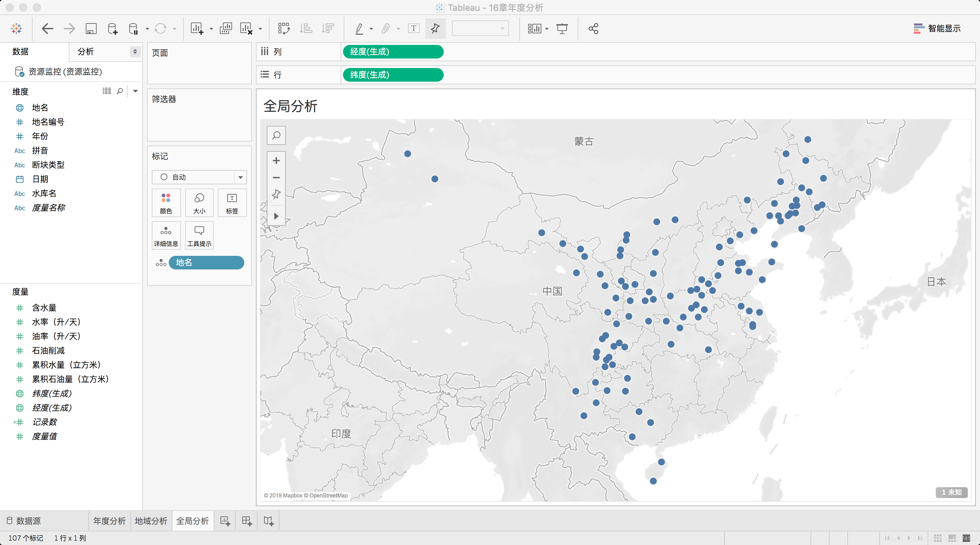Expand the map toolbar arrow flyout
Image resolution: width=980 pixels, height=545 pixels.
point(276,216)
